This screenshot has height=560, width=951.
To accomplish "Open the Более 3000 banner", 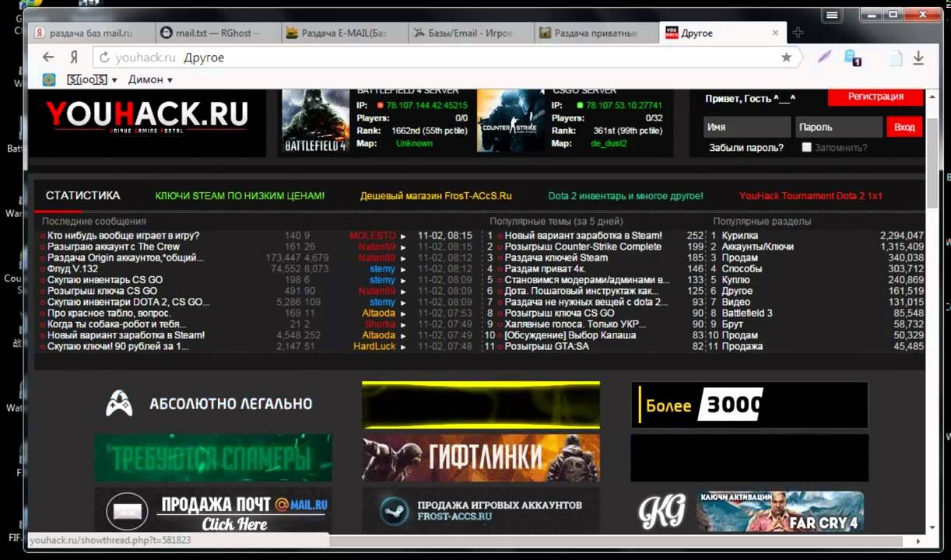I will click(749, 404).
